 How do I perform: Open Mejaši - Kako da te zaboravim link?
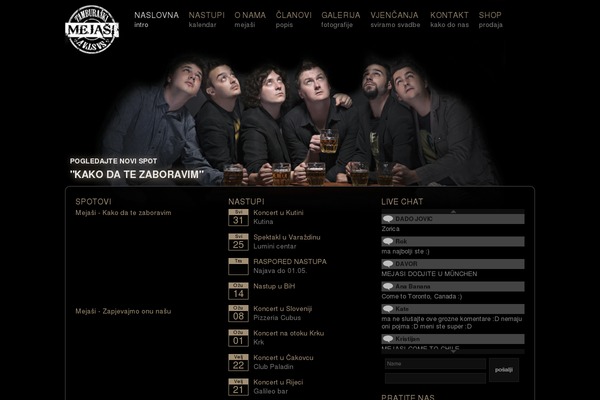(x=123, y=213)
